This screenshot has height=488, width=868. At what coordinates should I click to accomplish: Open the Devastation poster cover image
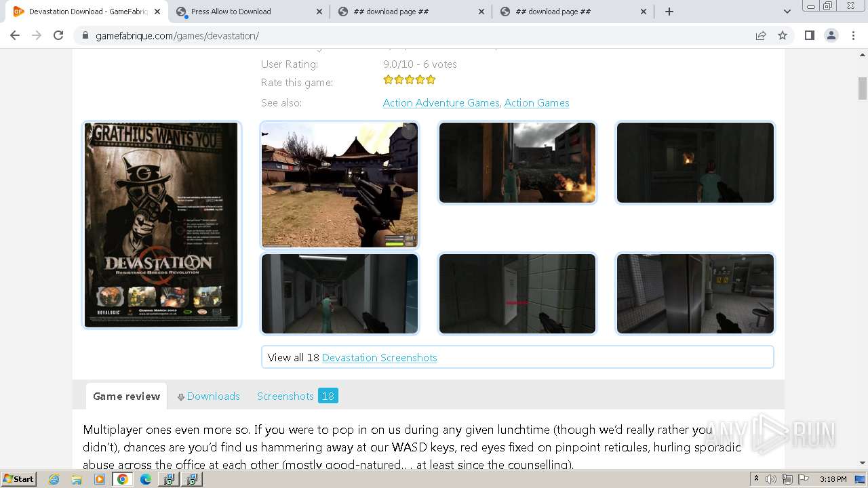(161, 225)
